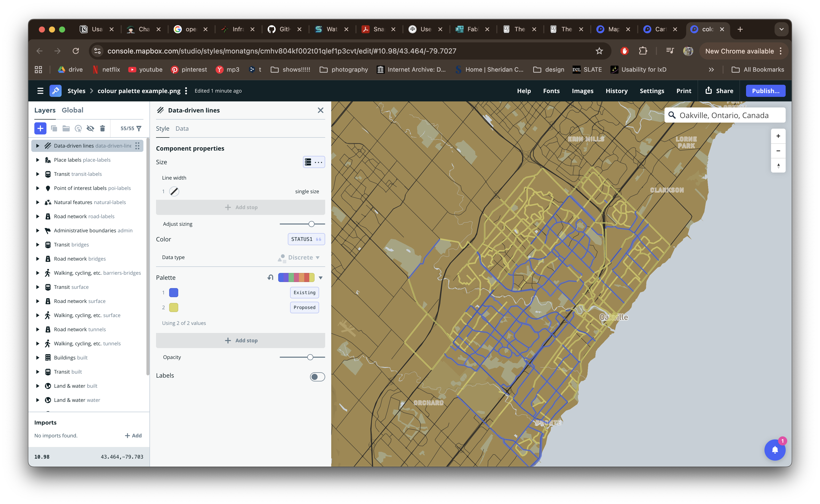The image size is (820, 504).
Task: Click the Mapbox Studio rocket icon
Action: click(55, 90)
